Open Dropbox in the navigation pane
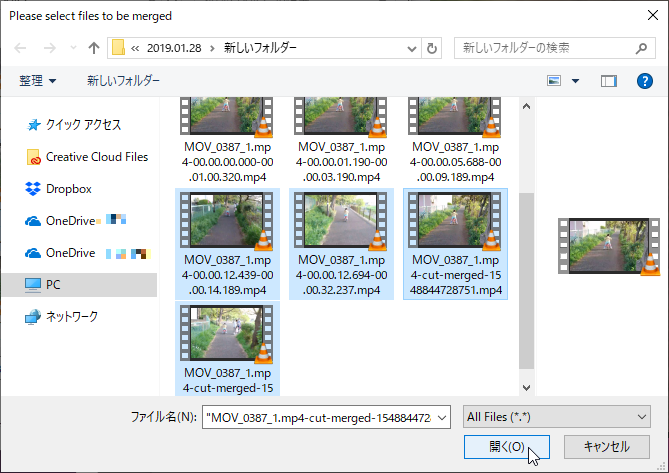This screenshot has height=473, width=669. click(x=69, y=189)
